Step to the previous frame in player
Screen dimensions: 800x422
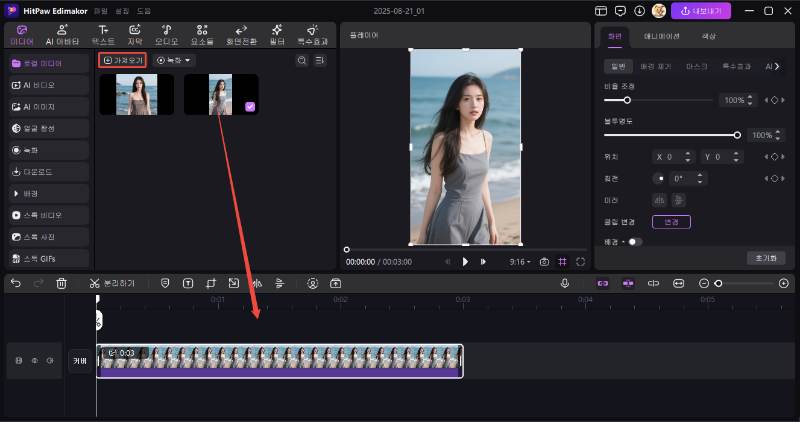448,262
